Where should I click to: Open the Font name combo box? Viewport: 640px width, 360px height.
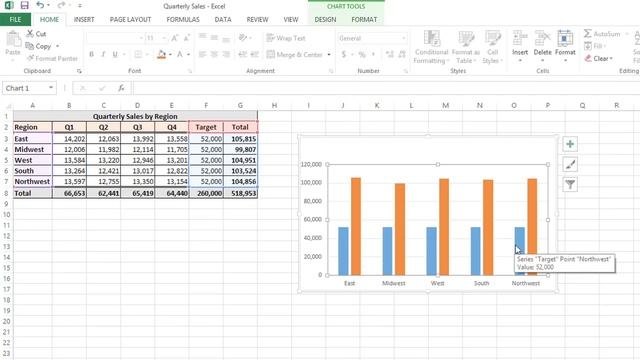click(x=115, y=38)
